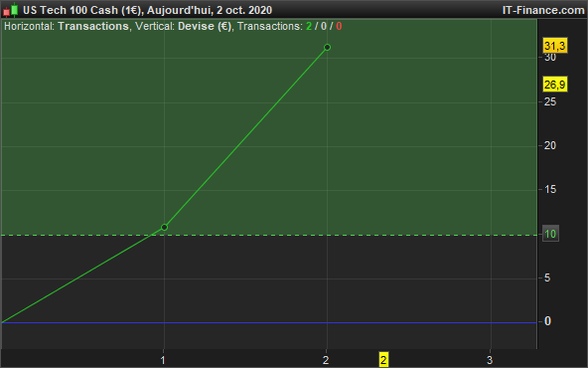Click the green winning transactions count 2
588x368 pixels.
pos(309,26)
